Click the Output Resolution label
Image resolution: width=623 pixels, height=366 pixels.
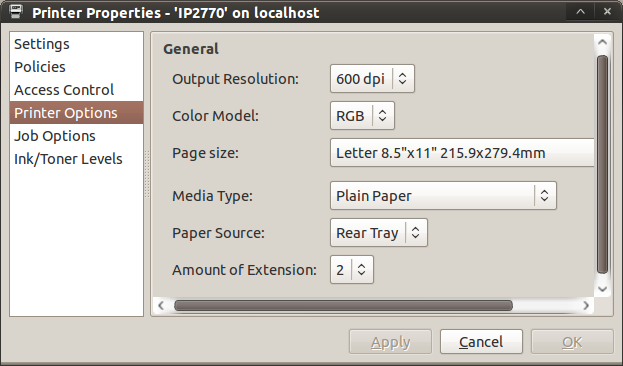(x=235, y=79)
